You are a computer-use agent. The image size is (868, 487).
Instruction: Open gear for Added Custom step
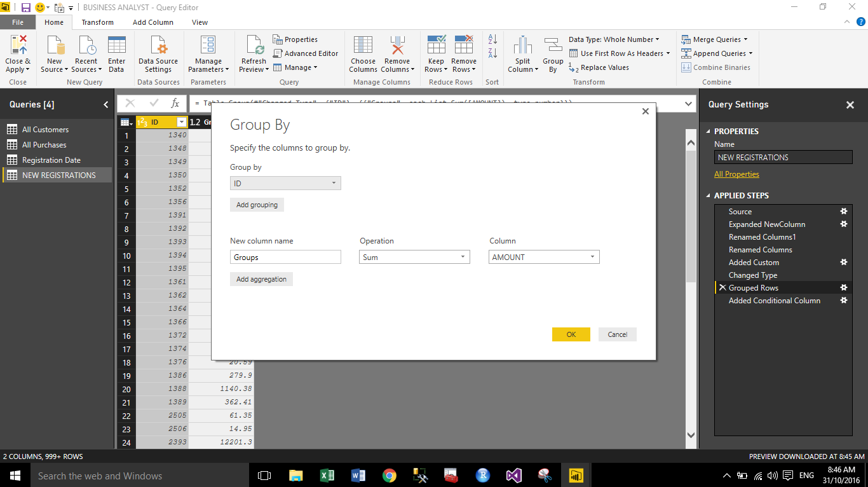[x=844, y=263]
